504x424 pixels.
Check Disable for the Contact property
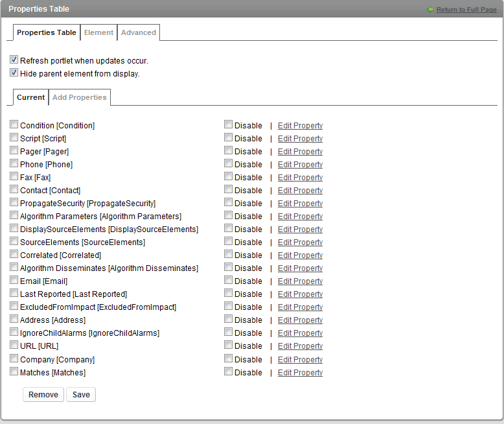coord(228,189)
